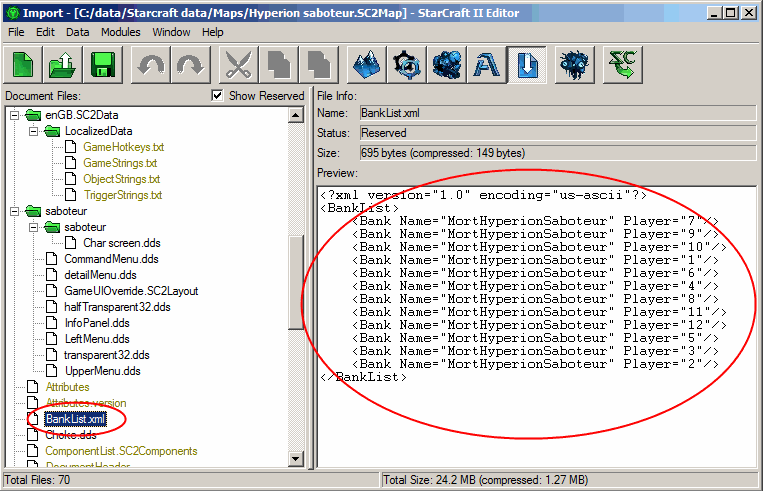This screenshot has width=763, height=491.
Task: Open the Modules menu
Action: coord(121,32)
